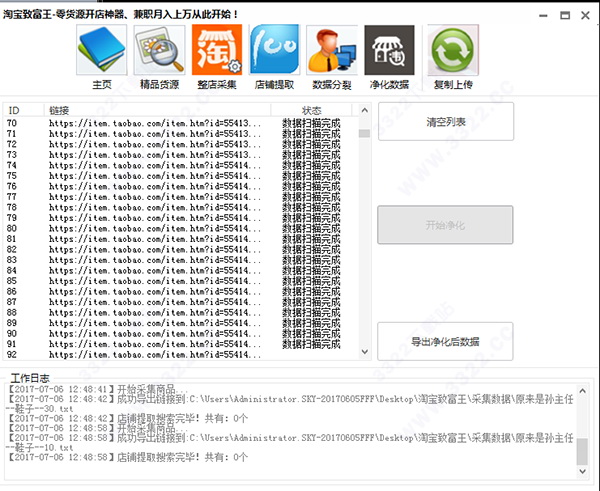Image resolution: width=600 pixels, height=491 pixels.
Task: Click work log scrollbar up arrow
Action: 582,391
